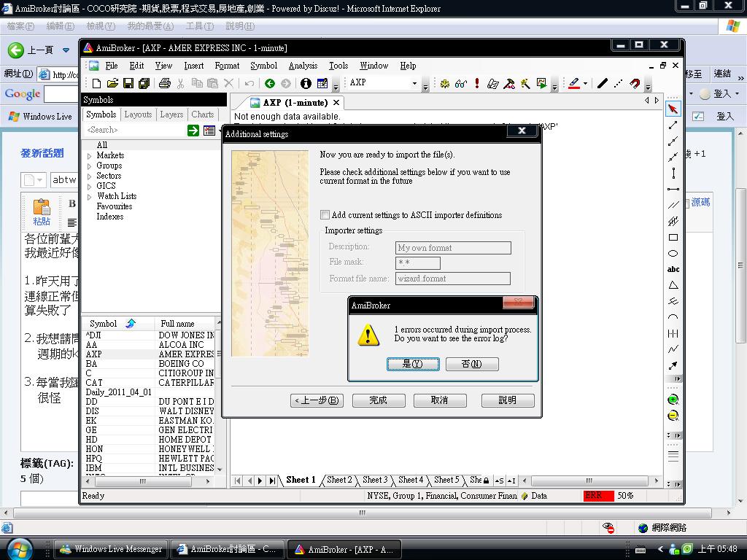Viewport: 747px width, 560px height.
Task: Click 是(Y) to view error log
Action: (x=413, y=364)
